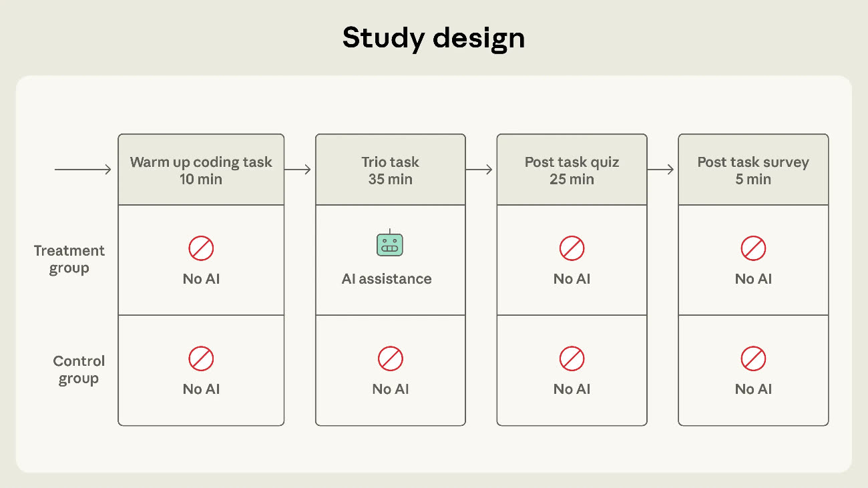Viewport: 868px width, 488px height.
Task: Click Treatment group No AI icon under Warm up
Action: (201, 249)
